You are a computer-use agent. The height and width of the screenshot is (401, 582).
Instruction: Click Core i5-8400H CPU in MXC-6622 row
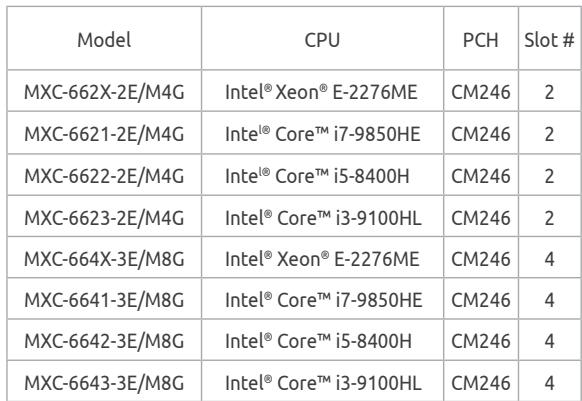click(317, 176)
